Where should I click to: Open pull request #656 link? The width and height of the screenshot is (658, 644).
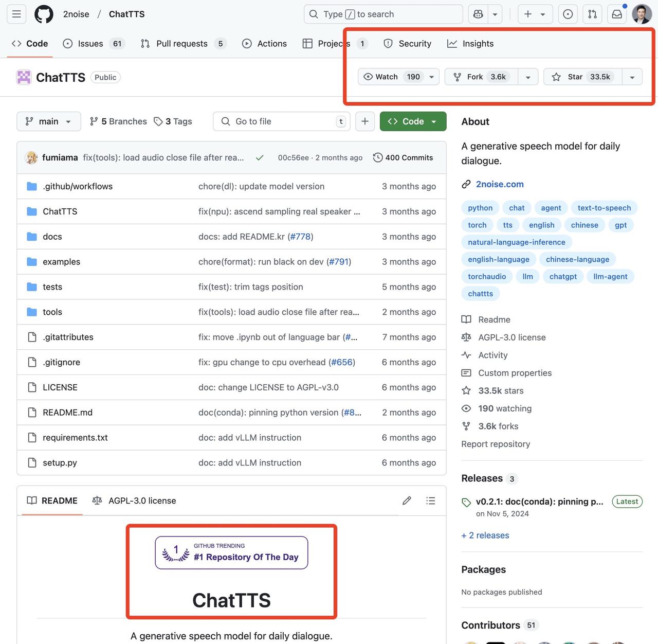pos(342,362)
